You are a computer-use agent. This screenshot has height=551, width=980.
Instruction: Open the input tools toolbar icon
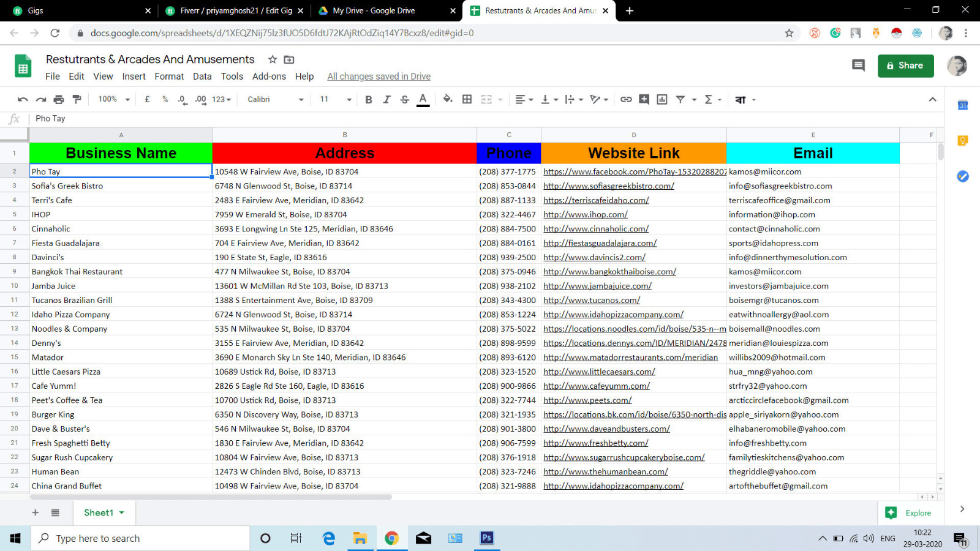(741, 100)
